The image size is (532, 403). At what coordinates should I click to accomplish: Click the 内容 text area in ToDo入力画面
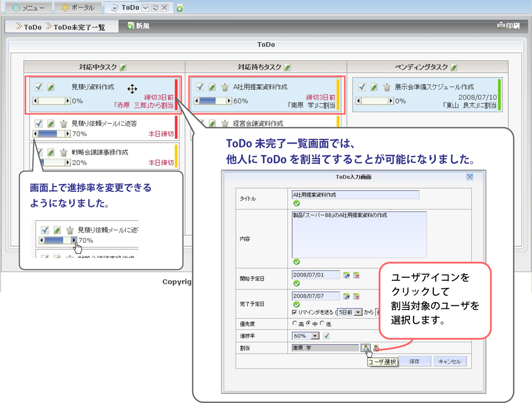(x=359, y=235)
